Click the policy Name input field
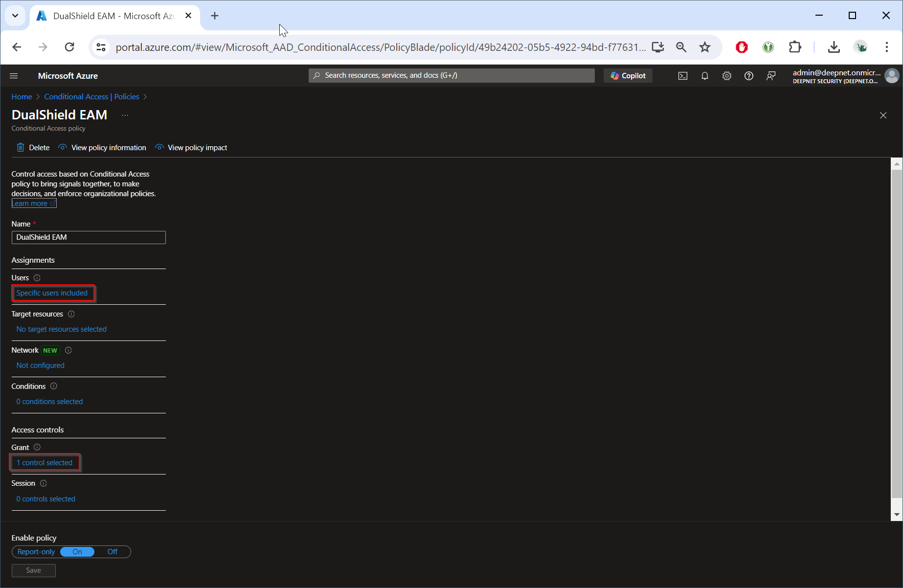Image resolution: width=903 pixels, height=588 pixels. click(x=89, y=237)
